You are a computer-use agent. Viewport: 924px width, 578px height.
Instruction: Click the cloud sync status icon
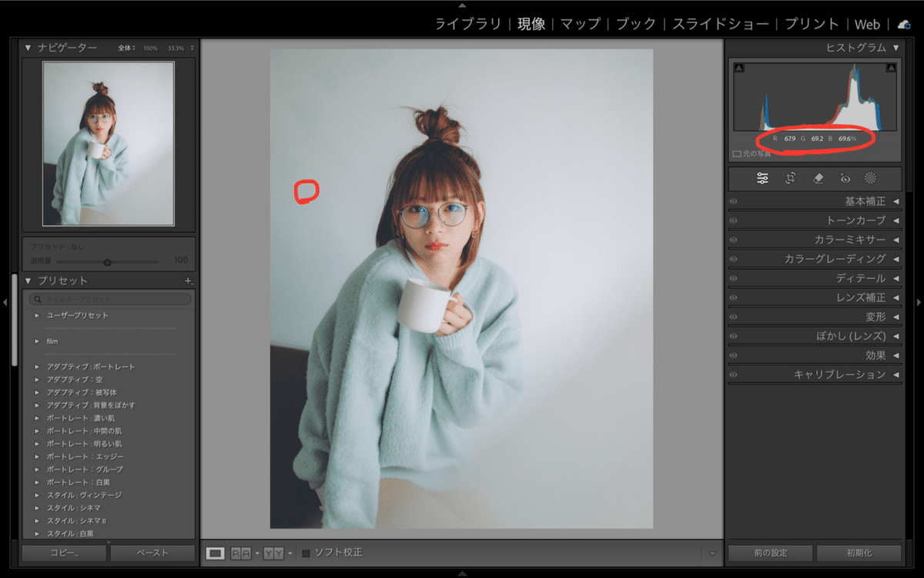point(904,24)
